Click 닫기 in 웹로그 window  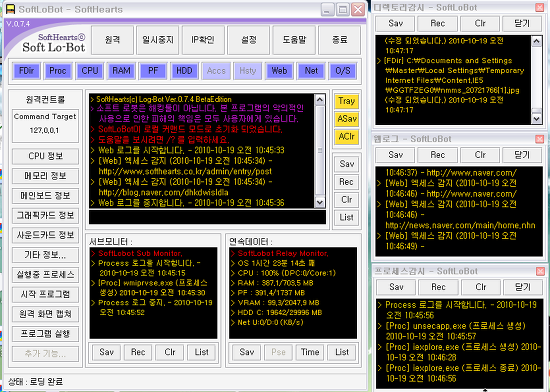point(522,155)
